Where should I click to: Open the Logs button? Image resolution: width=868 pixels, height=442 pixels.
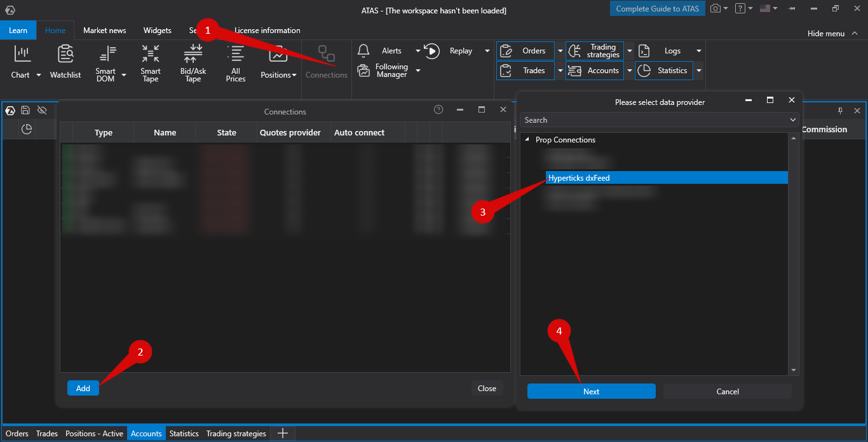pos(664,51)
